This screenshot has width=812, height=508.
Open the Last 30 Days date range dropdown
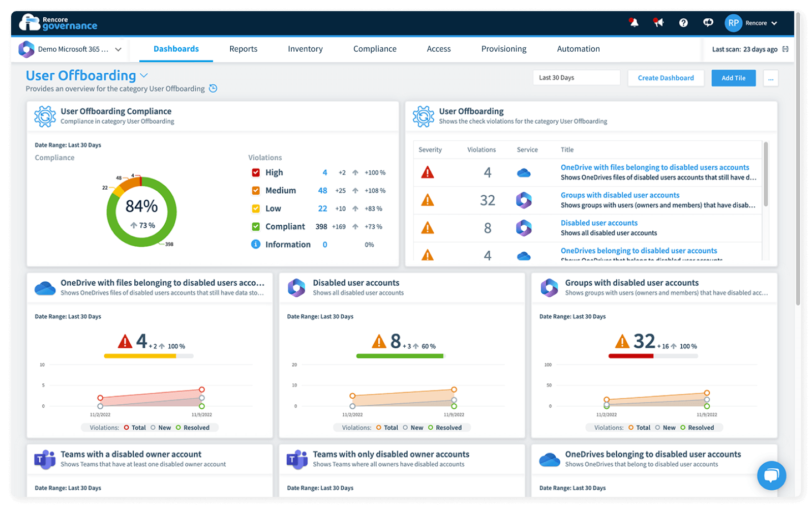click(x=576, y=77)
